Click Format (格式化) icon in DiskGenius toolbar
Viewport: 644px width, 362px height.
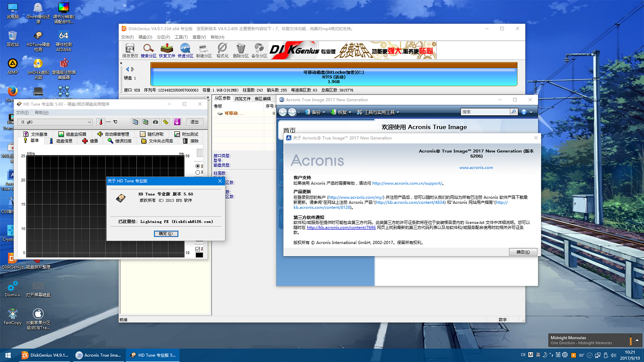tap(222, 51)
